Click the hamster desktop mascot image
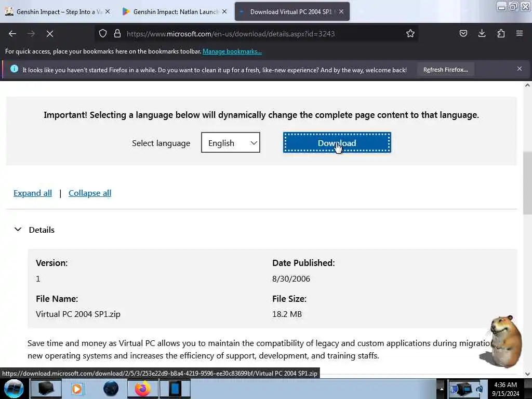 [x=502, y=341]
